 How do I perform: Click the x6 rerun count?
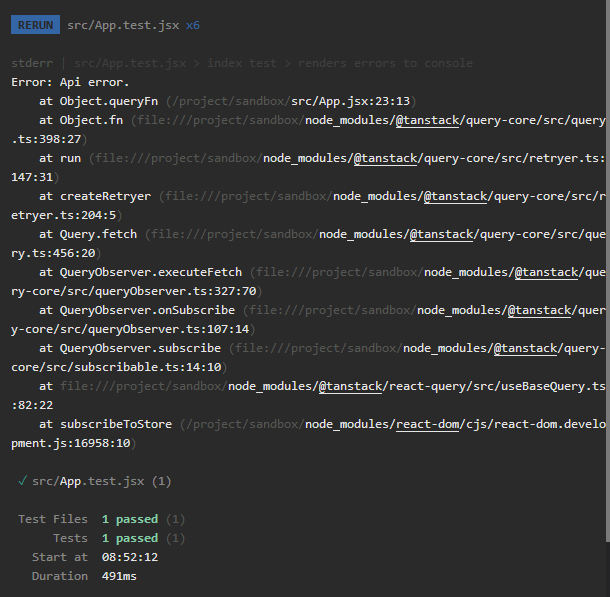[x=193, y=25]
